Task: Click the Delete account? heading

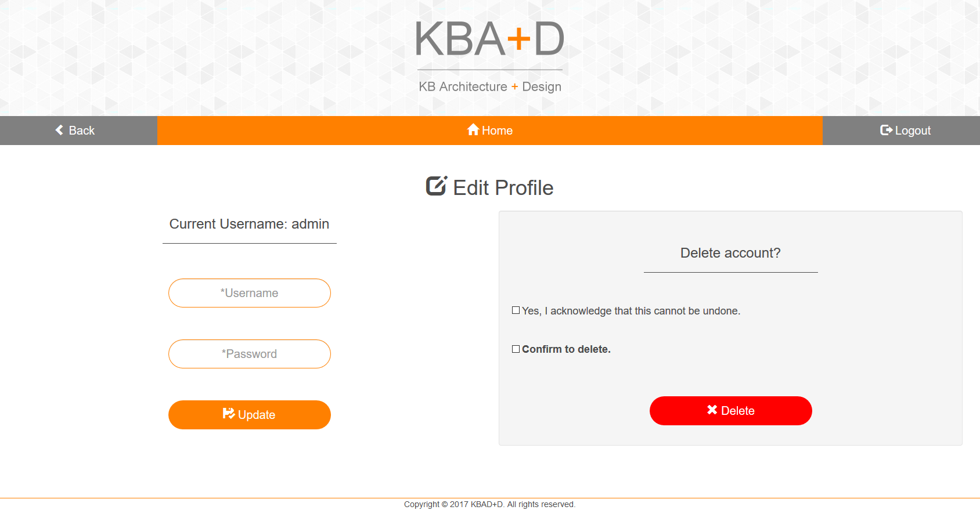Action: [x=730, y=253]
